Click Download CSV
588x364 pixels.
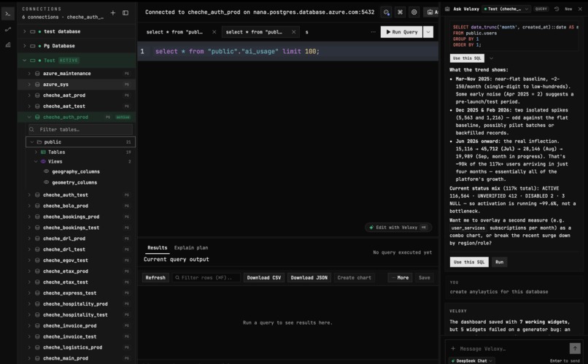tap(263, 277)
